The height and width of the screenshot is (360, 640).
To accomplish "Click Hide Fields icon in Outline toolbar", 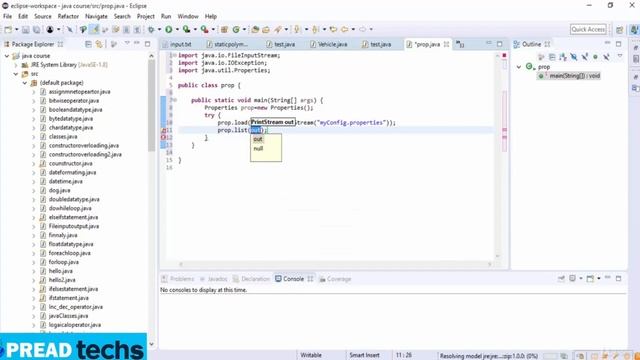I will 574,57.
